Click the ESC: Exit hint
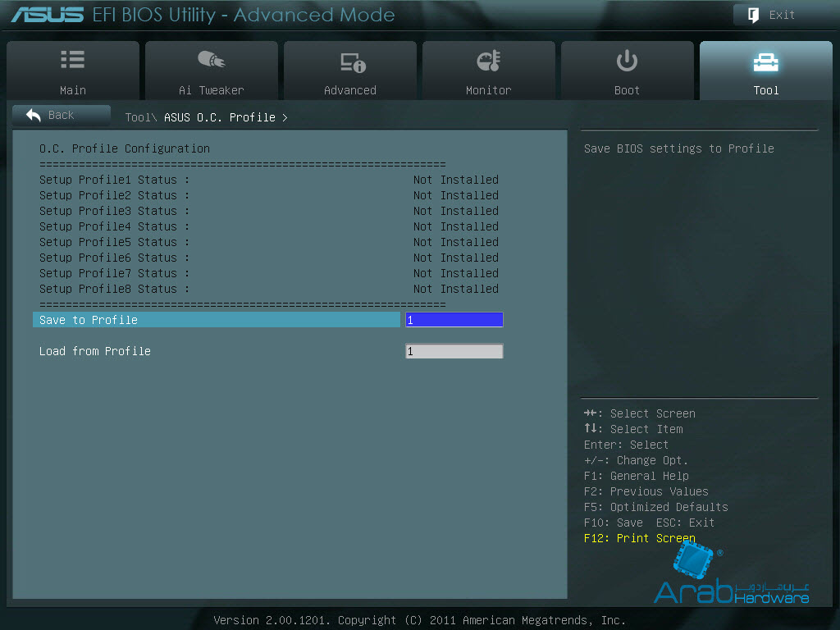The height and width of the screenshot is (630, 840). pyautogui.click(x=685, y=523)
